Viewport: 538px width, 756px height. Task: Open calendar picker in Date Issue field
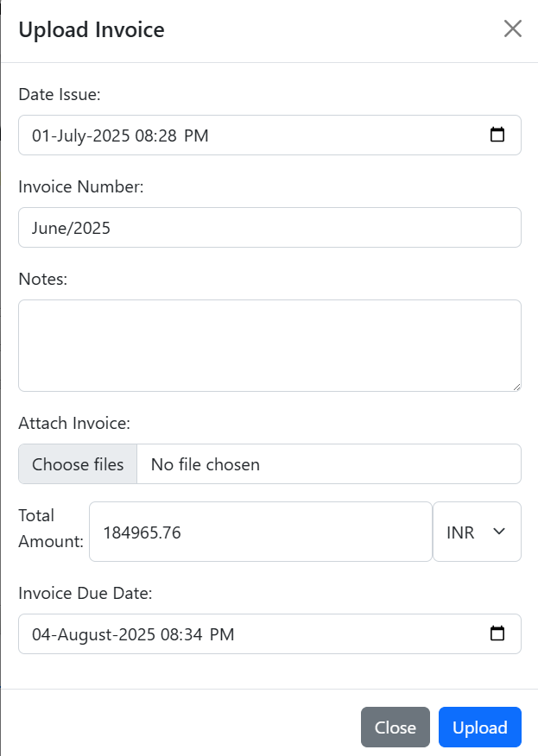coord(497,135)
